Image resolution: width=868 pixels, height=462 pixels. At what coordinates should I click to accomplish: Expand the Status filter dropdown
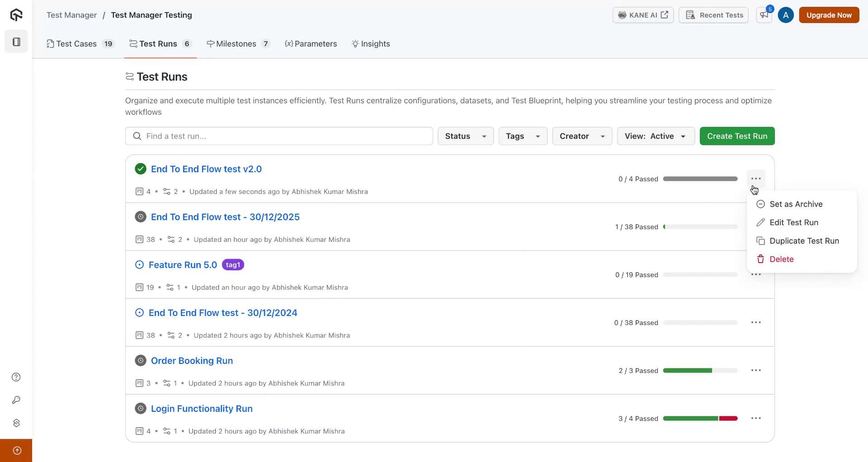(465, 136)
